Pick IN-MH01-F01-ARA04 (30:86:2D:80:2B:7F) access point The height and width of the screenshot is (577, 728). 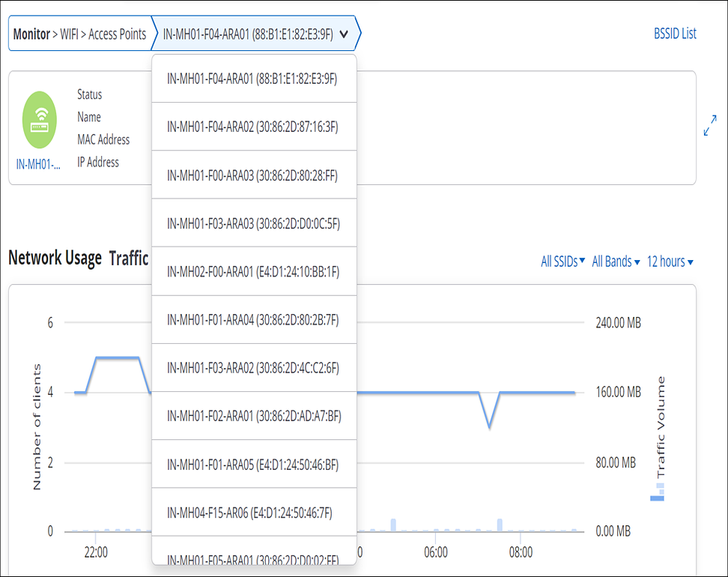point(254,320)
